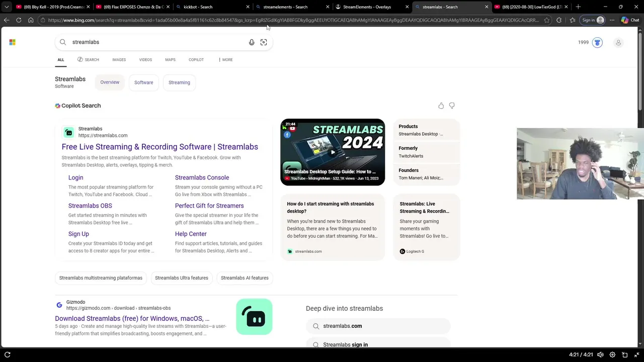Open visual search camera icon
The image size is (644, 362).
click(x=264, y=42)
